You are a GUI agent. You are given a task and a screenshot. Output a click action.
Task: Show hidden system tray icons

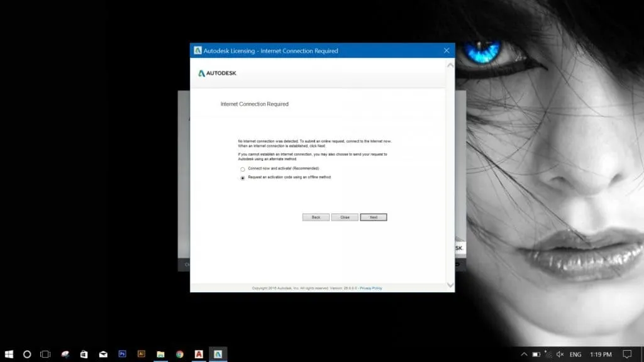[x=524, y=354]
